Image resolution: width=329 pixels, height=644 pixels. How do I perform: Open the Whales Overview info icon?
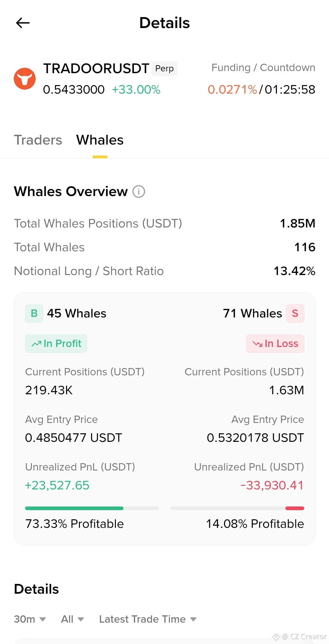click(x=139, y=191)
